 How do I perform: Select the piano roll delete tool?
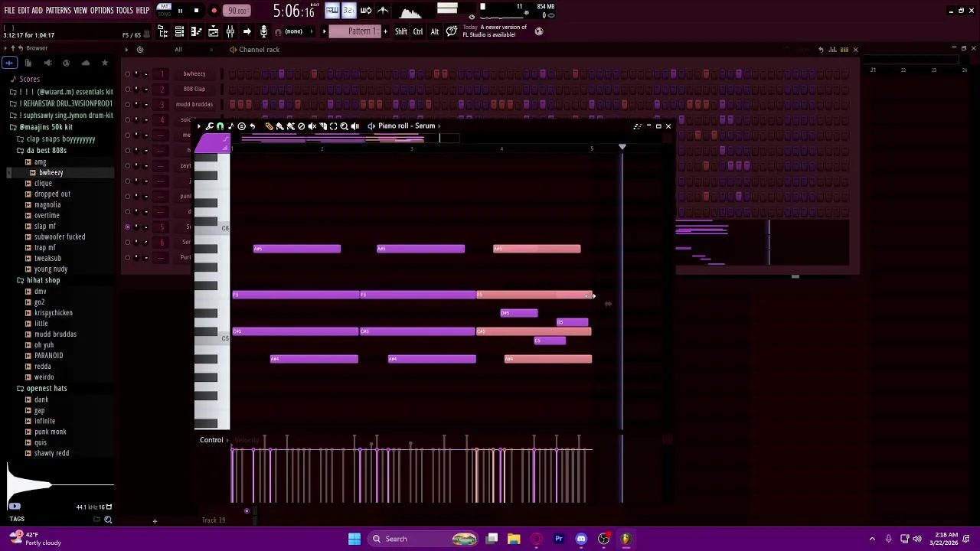[301, 126]
